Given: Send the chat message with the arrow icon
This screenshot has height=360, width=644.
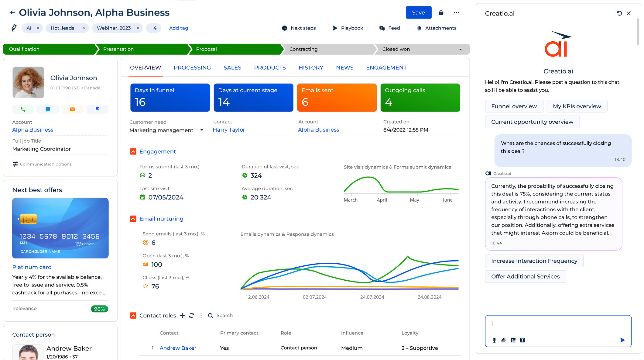Looking at the screenshot, I should pos(622,340).
